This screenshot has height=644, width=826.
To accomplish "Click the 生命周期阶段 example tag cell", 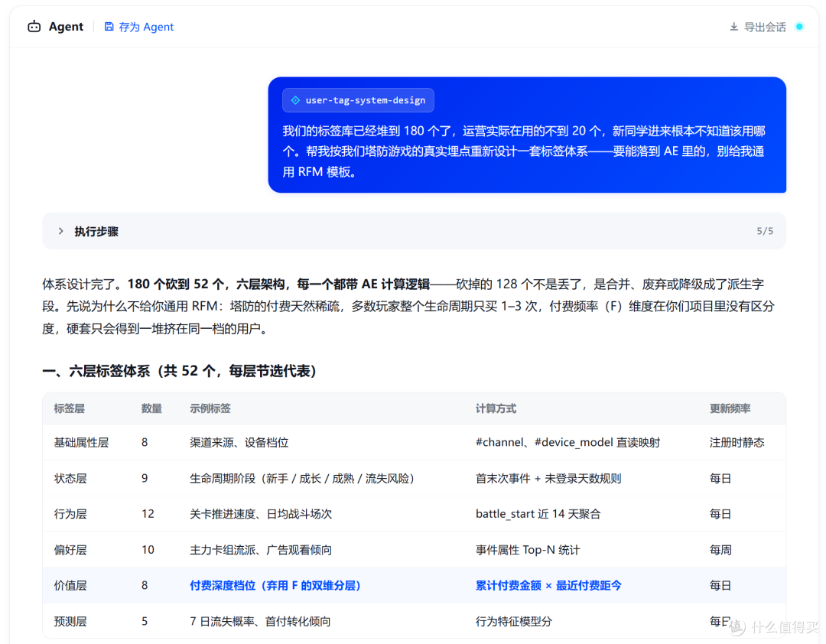I will (302, 478).
